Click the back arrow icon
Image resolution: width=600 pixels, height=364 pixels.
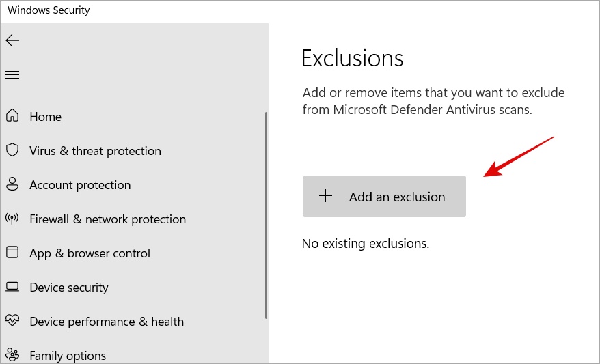pos(12,40)
